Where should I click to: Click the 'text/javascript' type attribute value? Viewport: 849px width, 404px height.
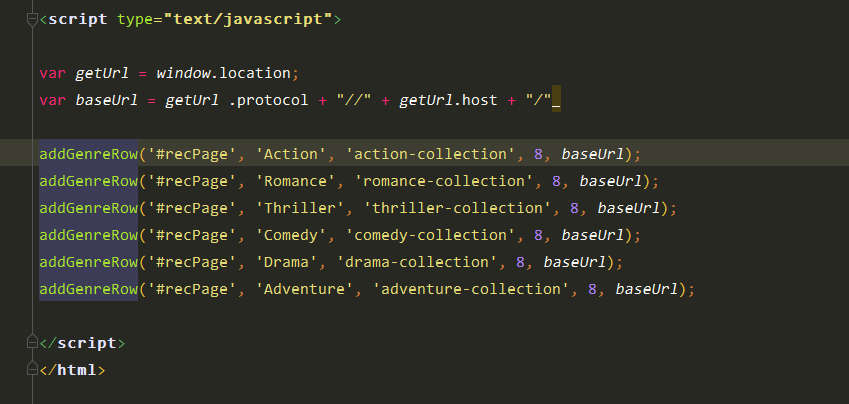tap(249, 19)
